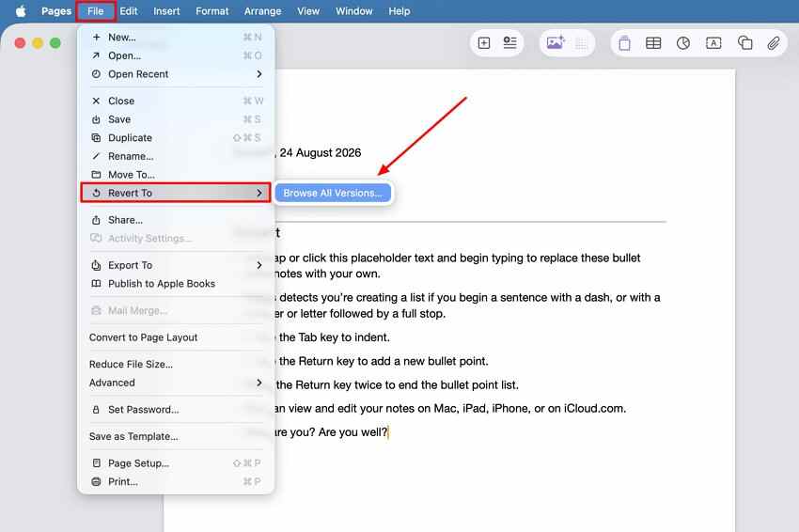Open the Window menu
This screenshot has height=532, width=799.
(x=353, y=11)
